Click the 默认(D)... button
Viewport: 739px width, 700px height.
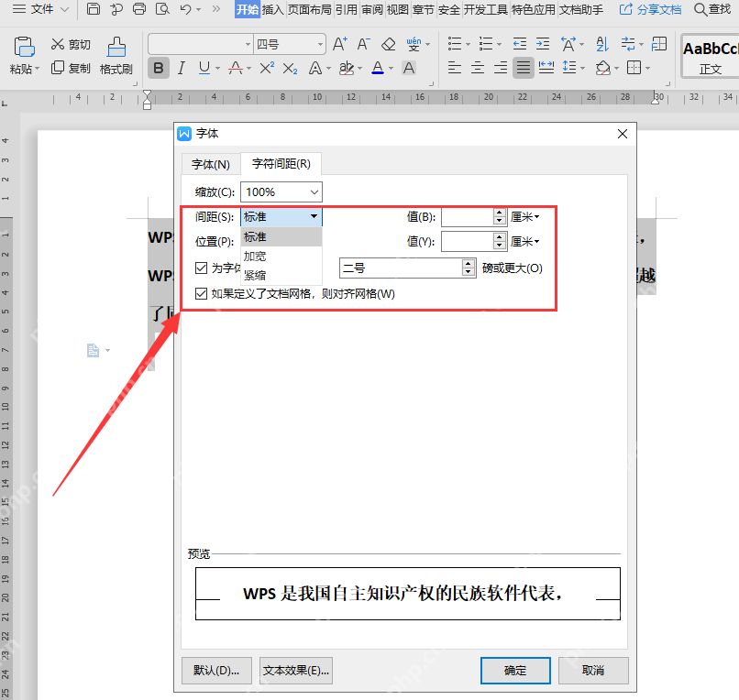[x=216, y=671]
